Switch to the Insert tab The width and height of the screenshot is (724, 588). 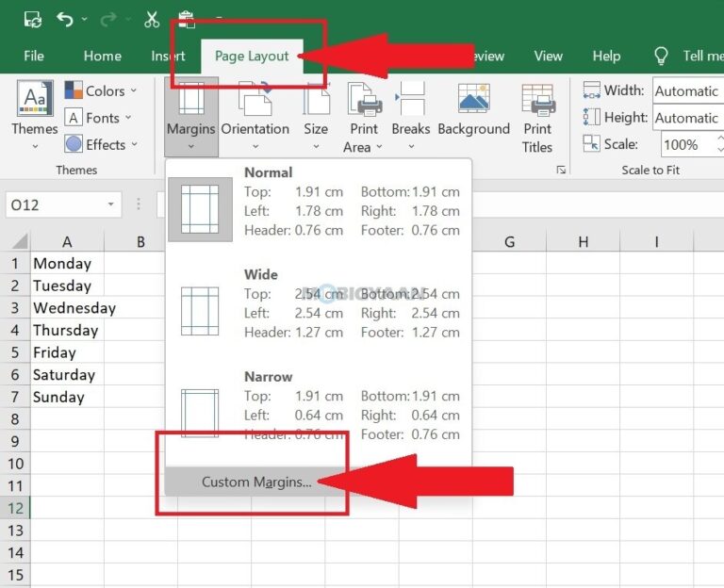coord(168,56)
